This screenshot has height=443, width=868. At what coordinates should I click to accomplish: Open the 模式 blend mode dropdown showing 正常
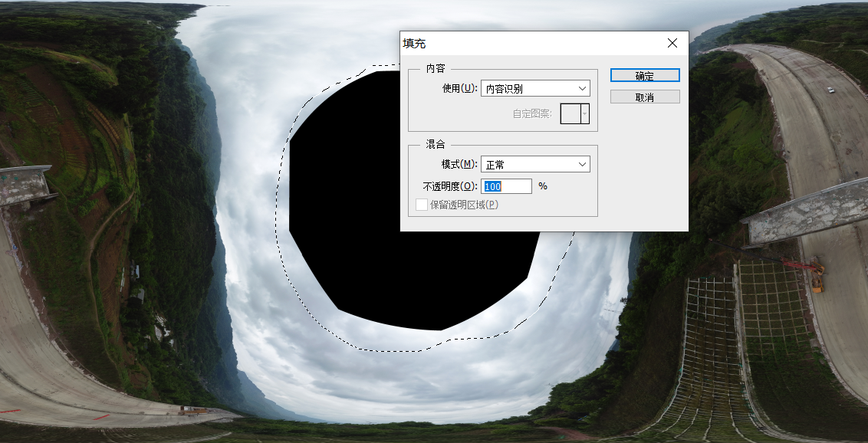pos(535,164)
